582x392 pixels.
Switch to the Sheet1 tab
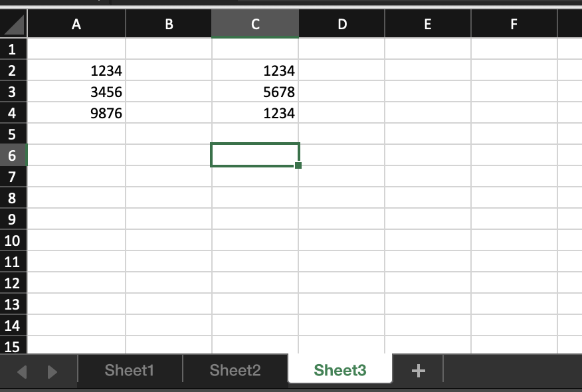pos(130,370)
